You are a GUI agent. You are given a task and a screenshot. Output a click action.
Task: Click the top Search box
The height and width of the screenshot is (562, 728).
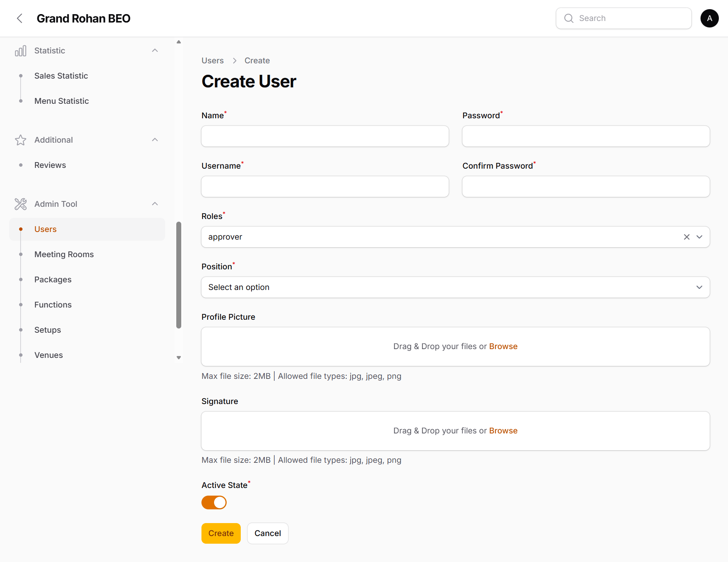(x=624, y=18)
